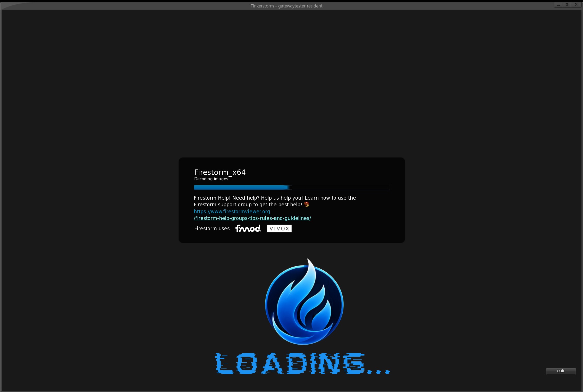Click the blue loading progress bar

pos(292,188)
